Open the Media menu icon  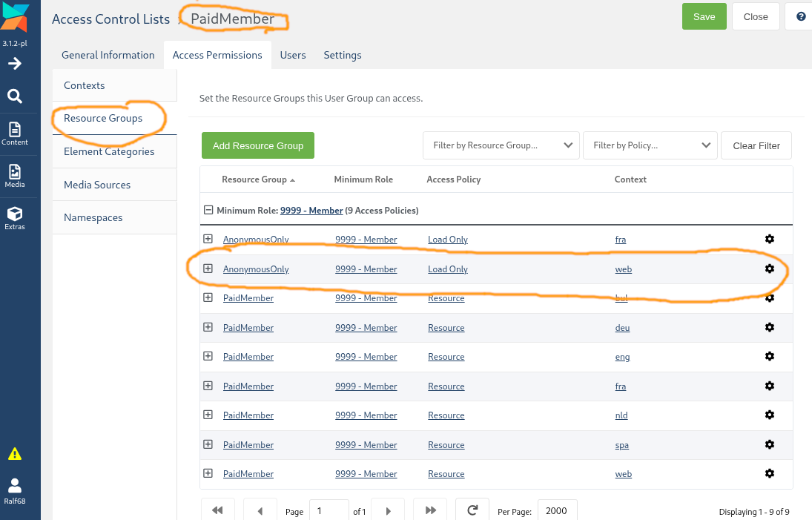[x=15, y=176]
